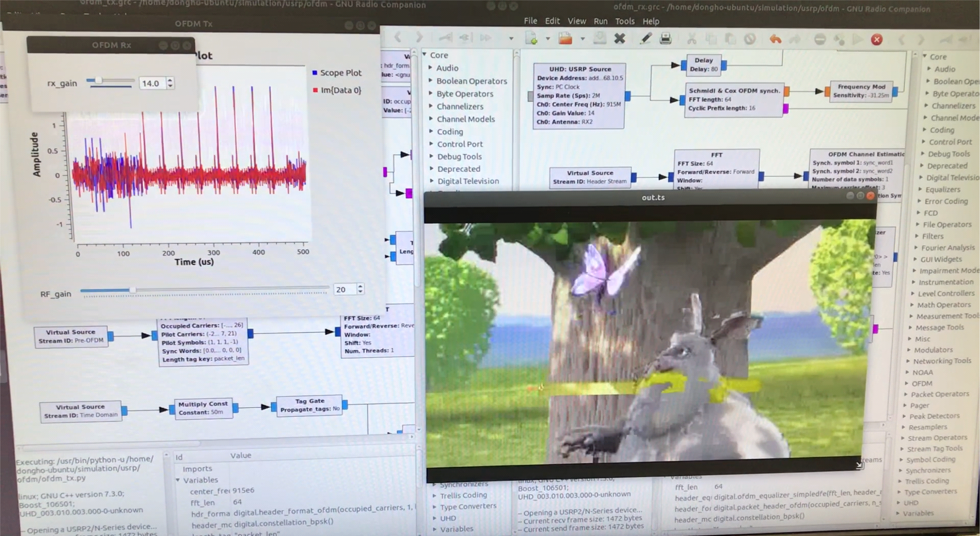Screen dimensions: 980x536
Task: Open the File menu
Action: (x=530, y=21)
